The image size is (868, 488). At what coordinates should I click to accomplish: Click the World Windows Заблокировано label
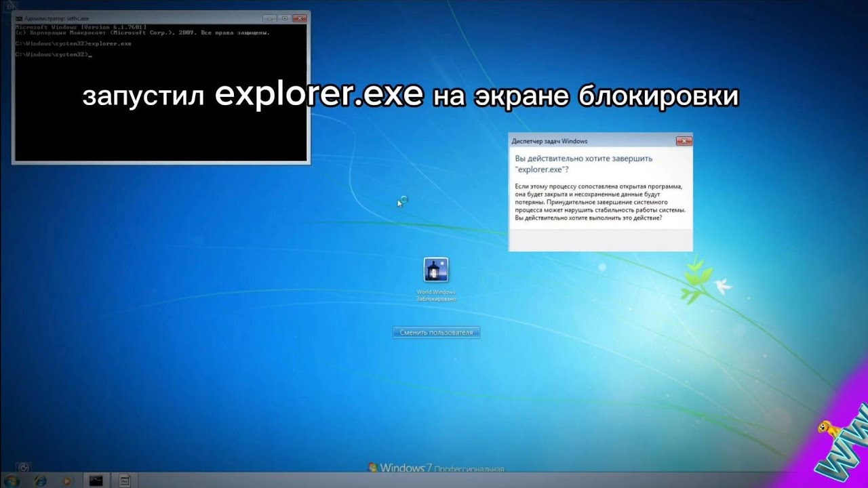[436, 296]
